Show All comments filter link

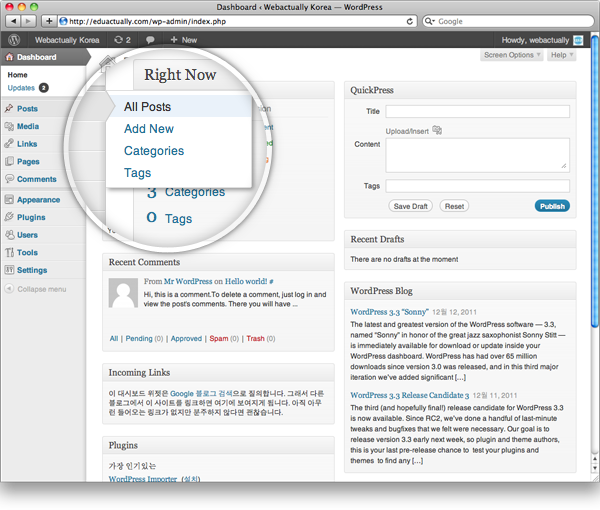[x=114, y=339]
